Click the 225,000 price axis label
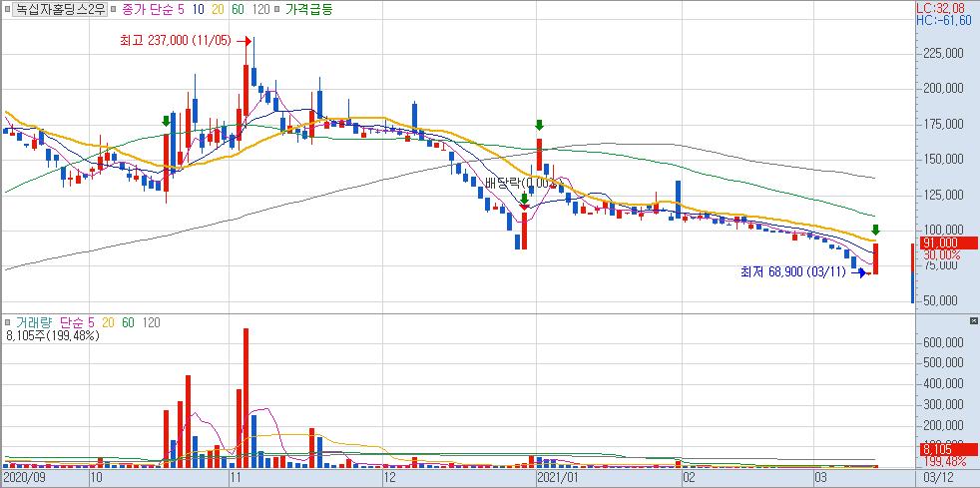Viewport: 980px width, 488px height. point(943,53)
